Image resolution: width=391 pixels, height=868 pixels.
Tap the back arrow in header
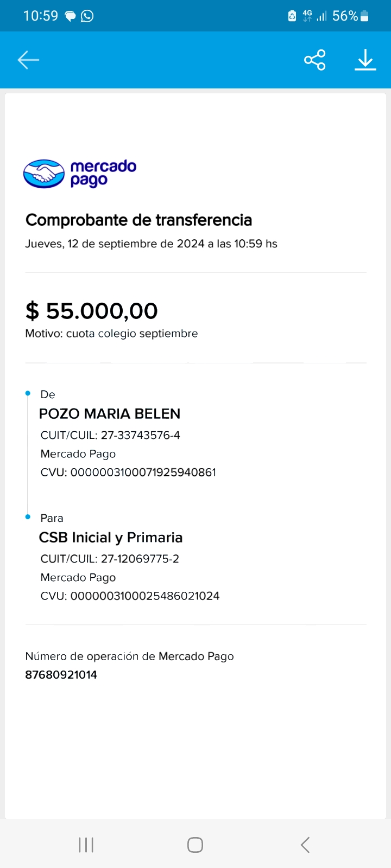point(28,60)
